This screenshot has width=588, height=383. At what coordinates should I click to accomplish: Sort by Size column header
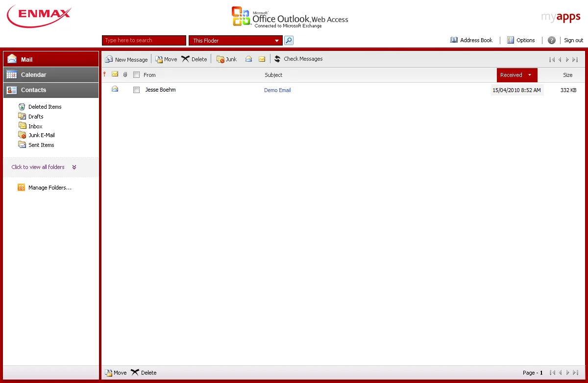tap(567, 75)
